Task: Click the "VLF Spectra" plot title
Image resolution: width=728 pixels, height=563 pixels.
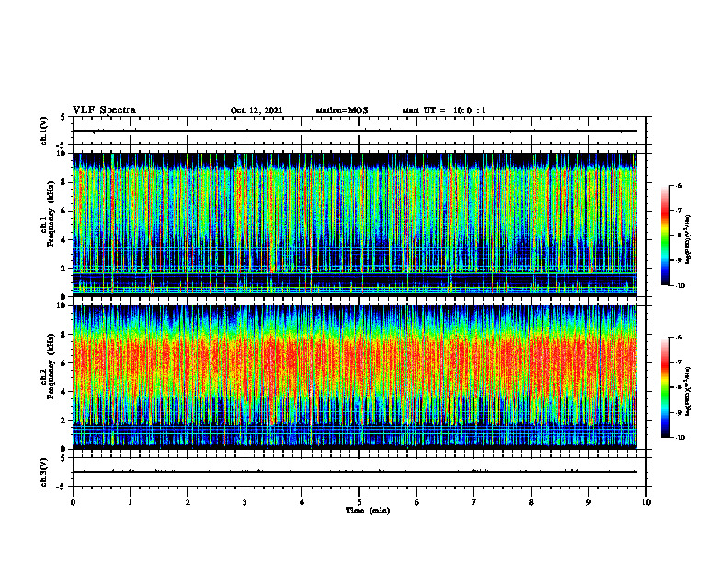Action: [105, 109]
